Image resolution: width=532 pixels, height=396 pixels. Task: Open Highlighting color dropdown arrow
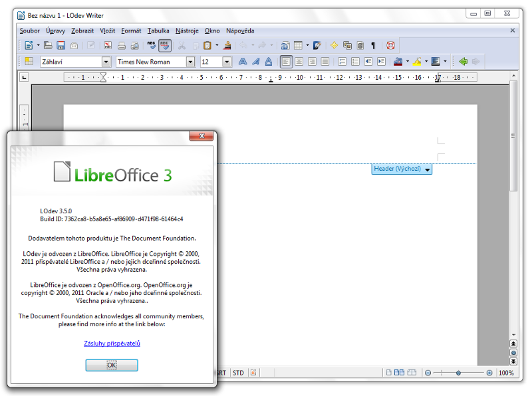pyautogui.click(x=426, y=61)
